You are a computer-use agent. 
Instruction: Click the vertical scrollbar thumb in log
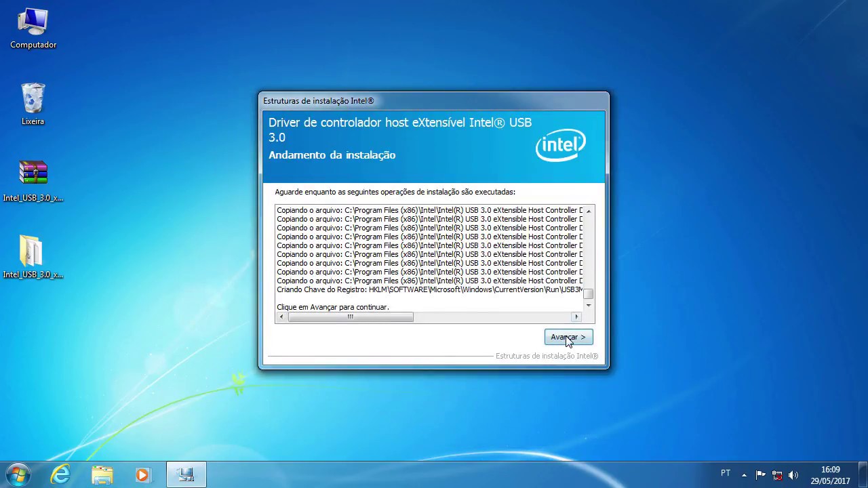pyautogui.click(x=588, y=294)
